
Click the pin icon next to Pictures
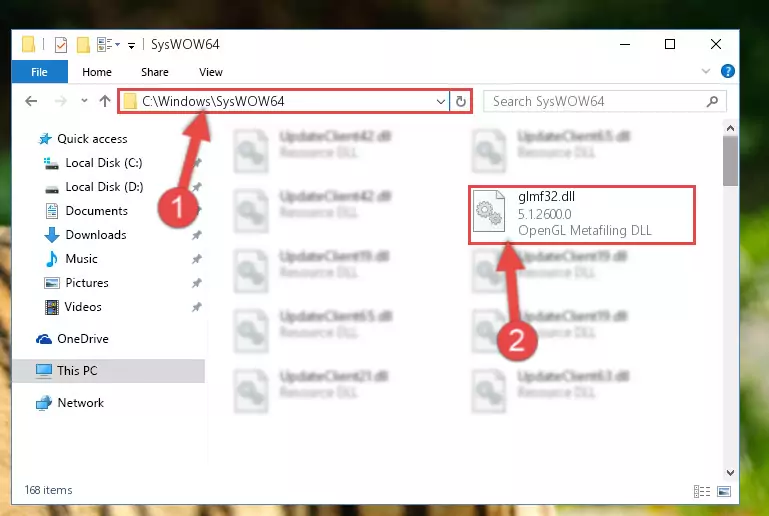196,283
